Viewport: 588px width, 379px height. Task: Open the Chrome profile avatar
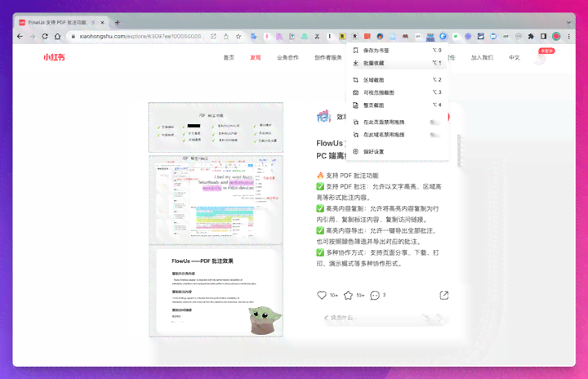(x=556, y=37)
